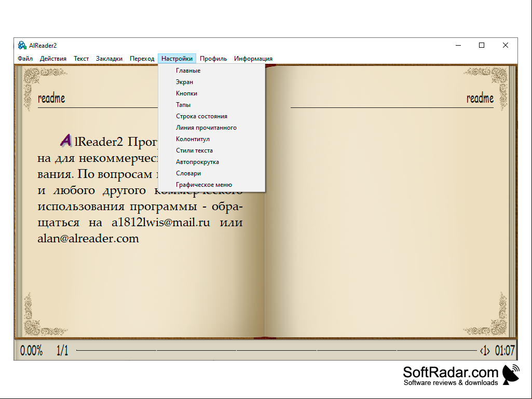The height and width of the screenshot is (399, 532).
Task: Open Словари settings
Action: point(211,173)
